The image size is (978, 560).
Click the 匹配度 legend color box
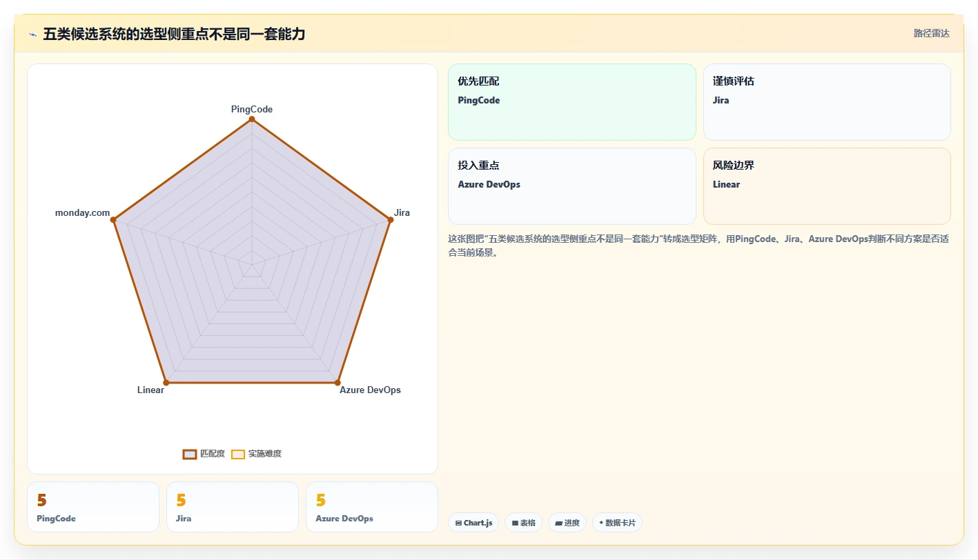click(190, 454)
